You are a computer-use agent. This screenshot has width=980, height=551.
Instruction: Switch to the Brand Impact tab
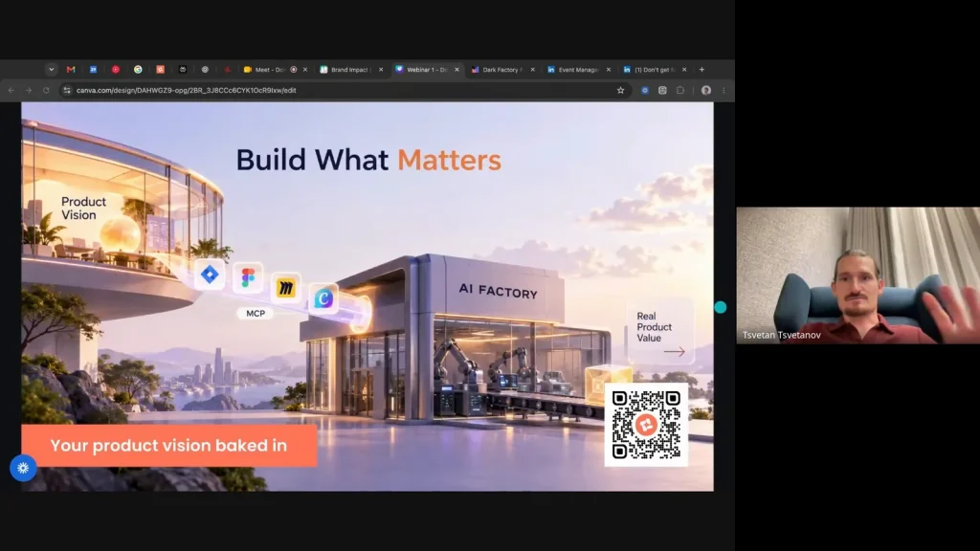(x=350, y=69)
